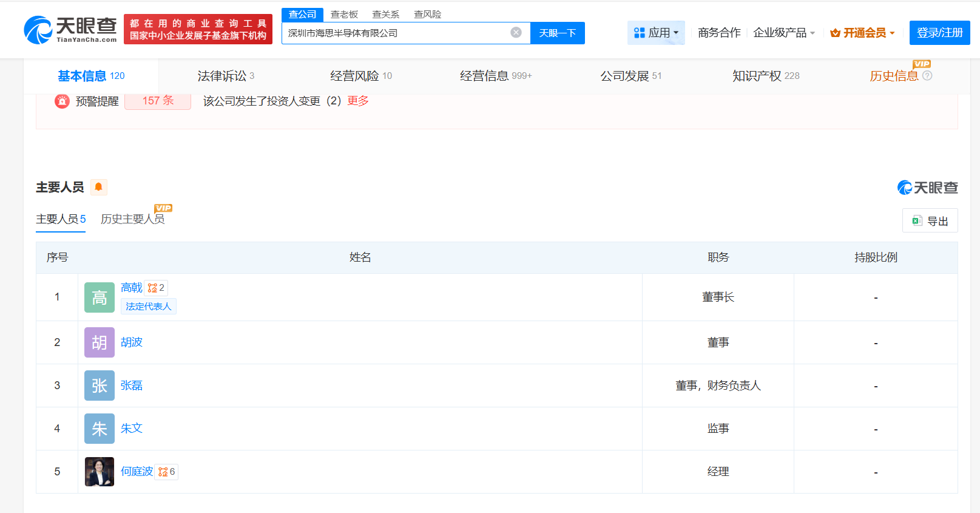Open the 经营风险 tab
Image resolution: width=980 pixels, height=513 pixels.
click(x=361, y=76)
